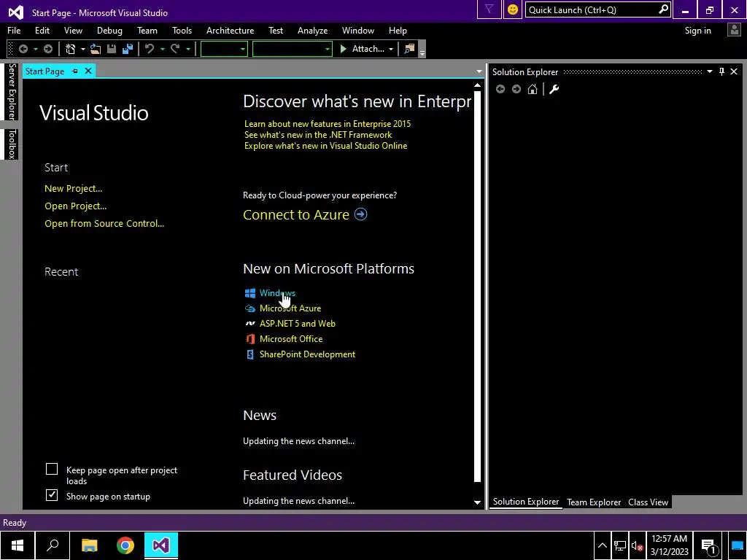The image size is (747, 560).
Task: Click Open from Source Control... link
Action: pyautogui.click(x=104, y=223)
